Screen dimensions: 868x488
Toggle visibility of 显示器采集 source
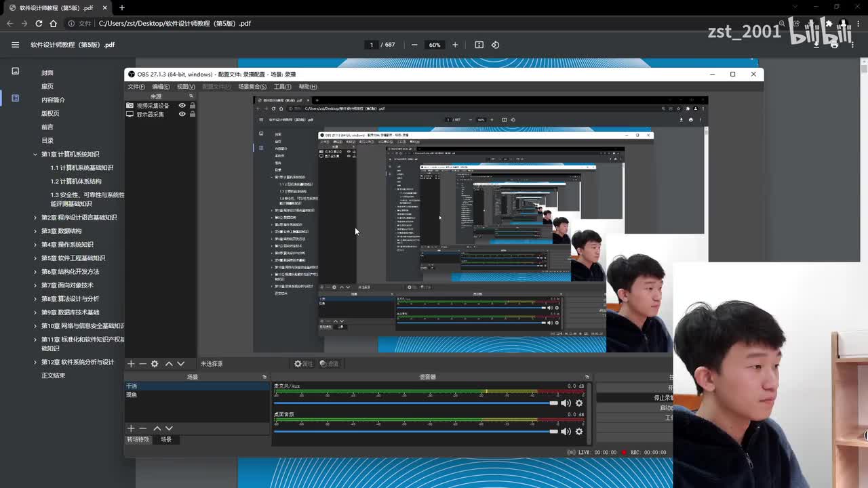pyautogui.click(x=182, y=115)
